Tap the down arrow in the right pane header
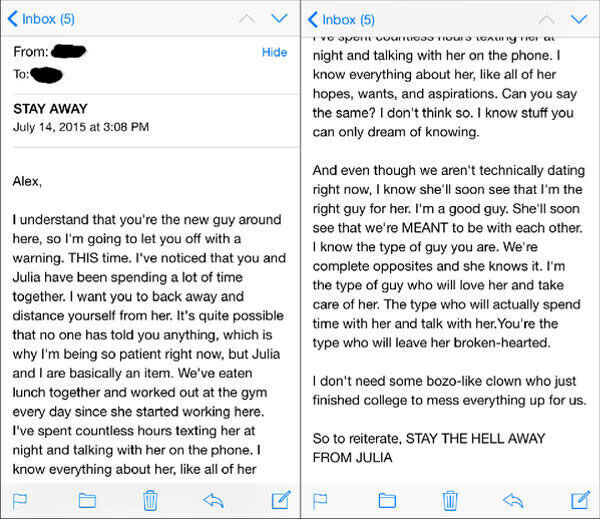 pyautogui.click(x=580, y=18)
